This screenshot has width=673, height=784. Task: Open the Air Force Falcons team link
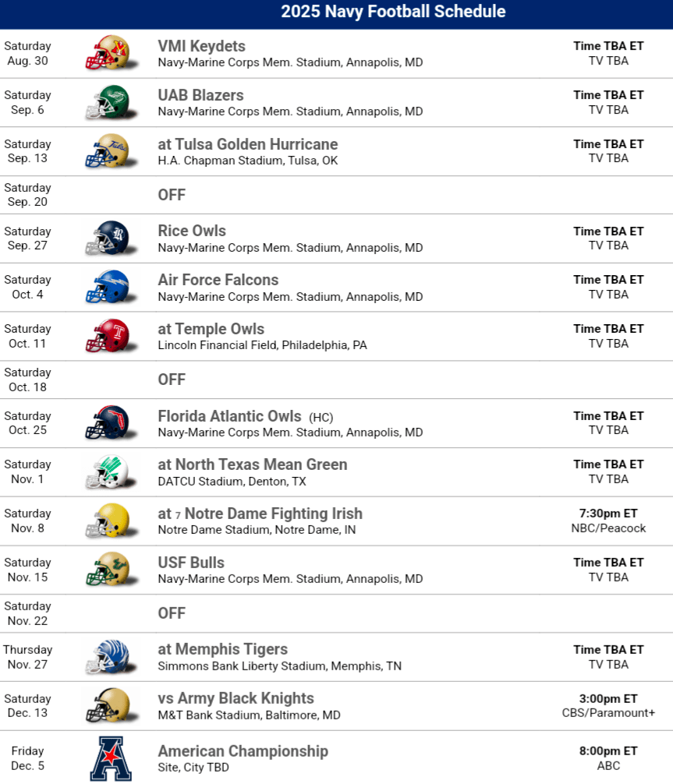pyautogui.click(x=218, y=280)
